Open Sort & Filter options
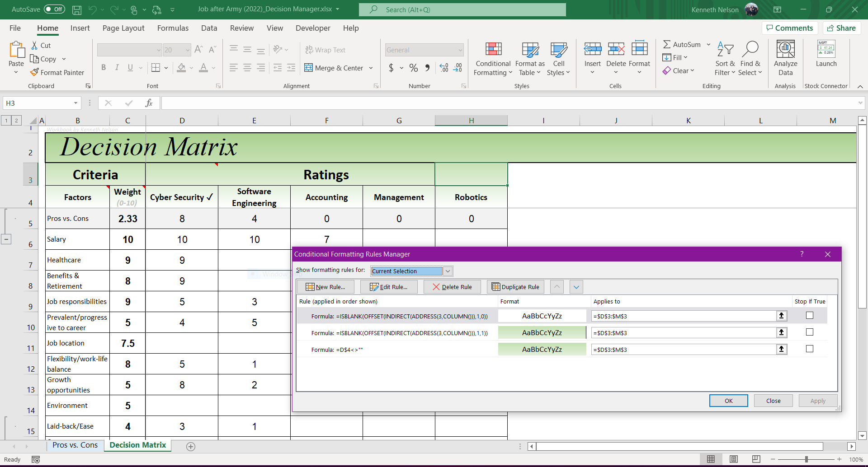The height and width of the screenshot is (467, 868). click(724, 59)
